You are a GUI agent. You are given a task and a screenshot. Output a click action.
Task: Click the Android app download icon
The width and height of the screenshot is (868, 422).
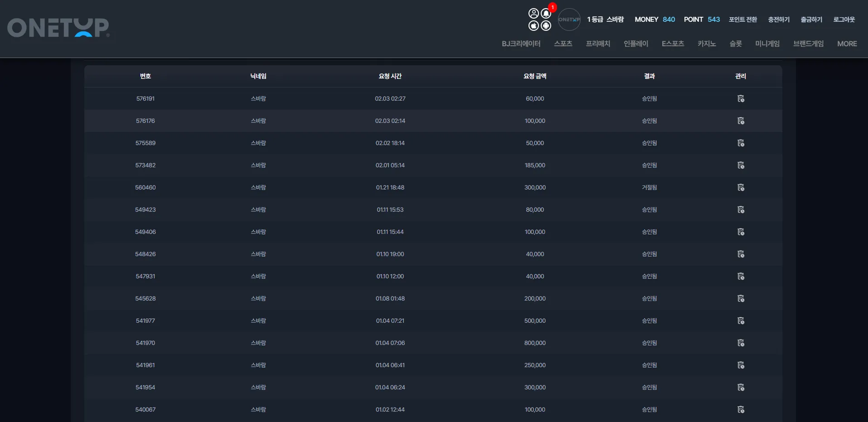coord(546,26)
